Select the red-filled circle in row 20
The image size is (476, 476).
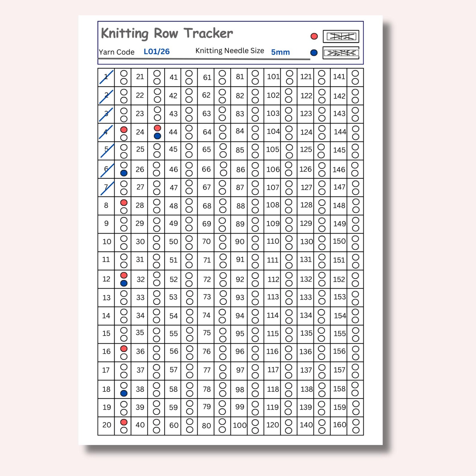(124, 422)
